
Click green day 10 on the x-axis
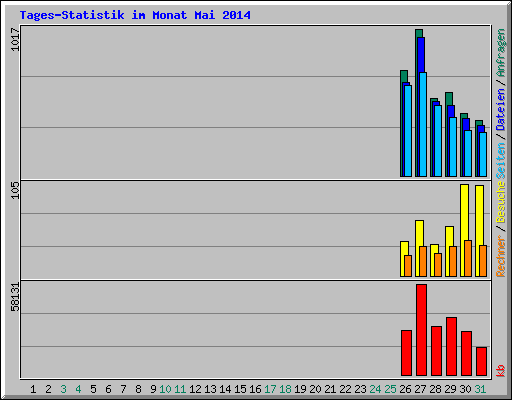pos(165,389)
